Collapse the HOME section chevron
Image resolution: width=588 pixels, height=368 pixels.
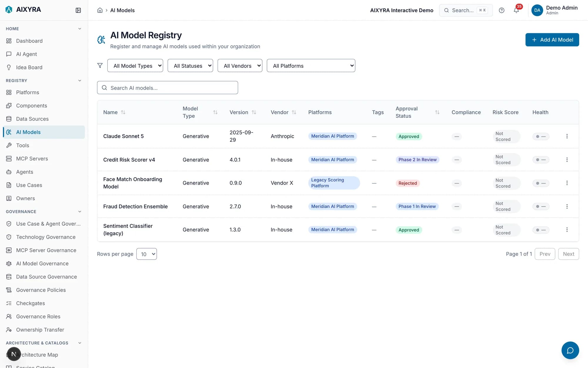tap(80, 29)
